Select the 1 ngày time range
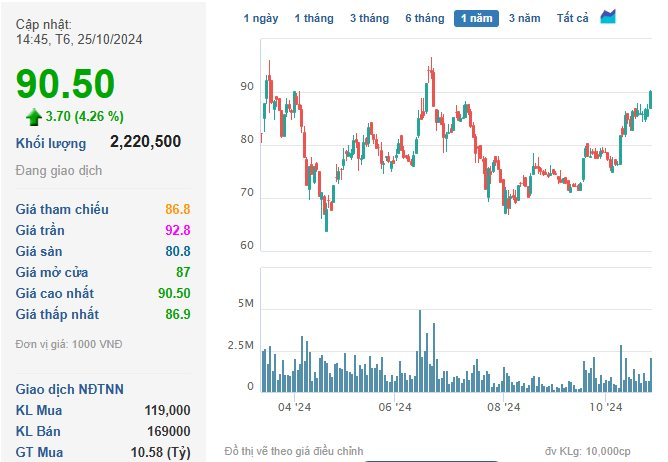The height and width of the screenshot is (462, 668). click(x=262, y=18)
